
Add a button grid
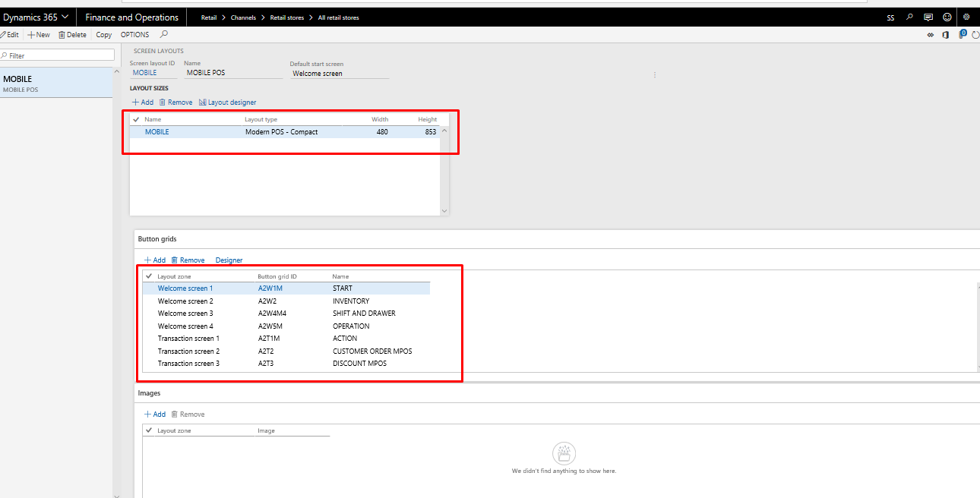pos(154,260)
